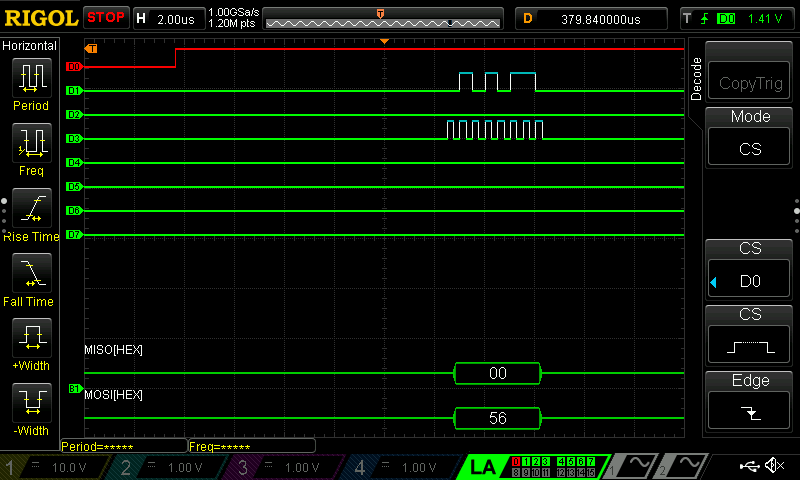Toggle channel 1 at 10.0 V
This screenshot has height=480, width=800.
pos(51,467)
